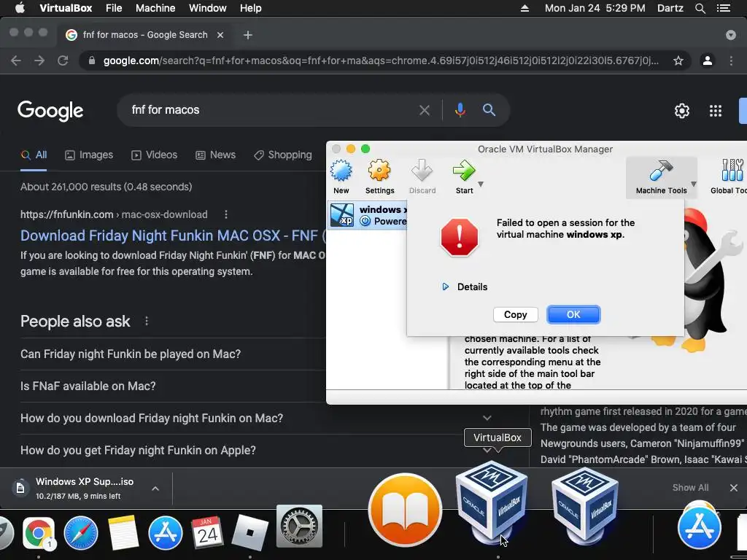747x560 pixels.
Task: Reload the Google search page
Action: pyautogui.click(x=63, y=61)
